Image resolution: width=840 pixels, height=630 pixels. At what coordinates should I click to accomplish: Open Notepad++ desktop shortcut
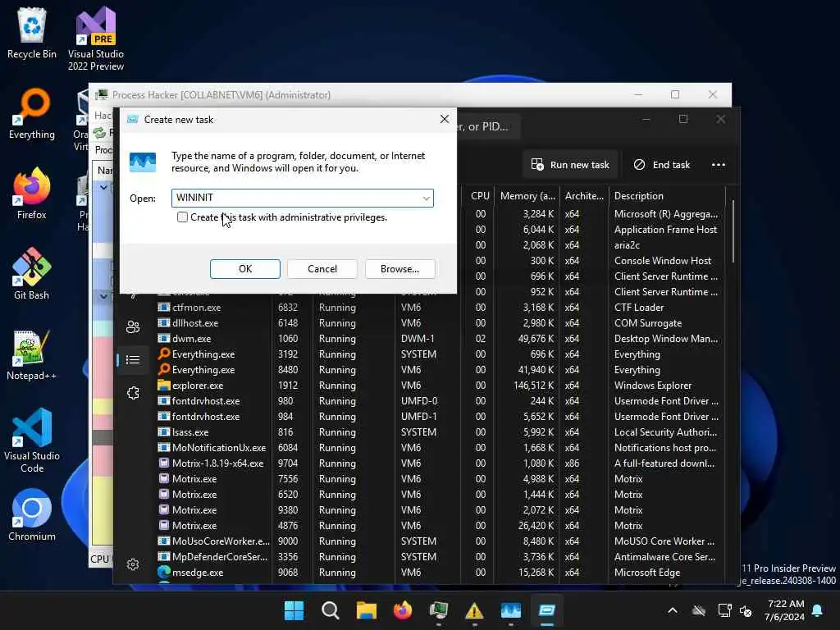(x=32, y=354)
